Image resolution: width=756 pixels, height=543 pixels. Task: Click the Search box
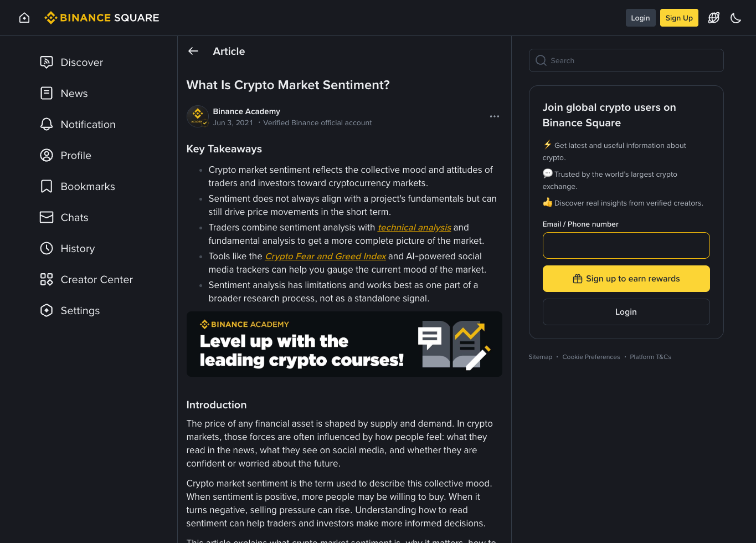click(x=626, y=60)
